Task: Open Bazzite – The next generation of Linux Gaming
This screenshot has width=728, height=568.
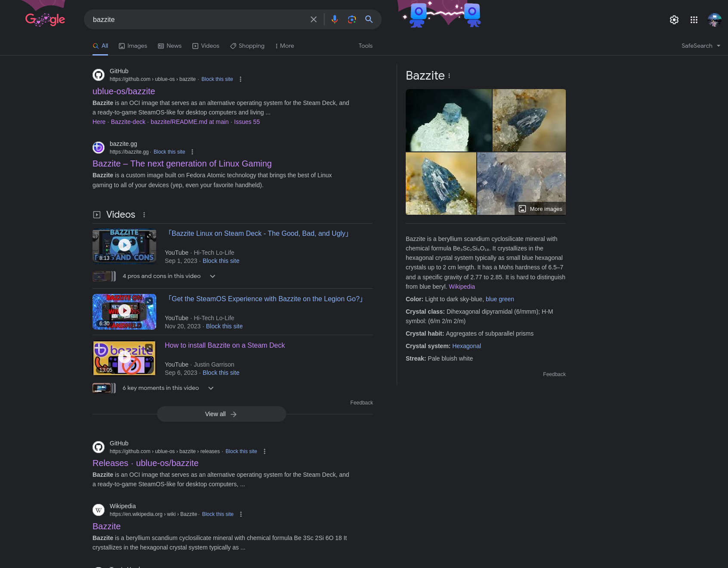Action: tap(182, 164)
